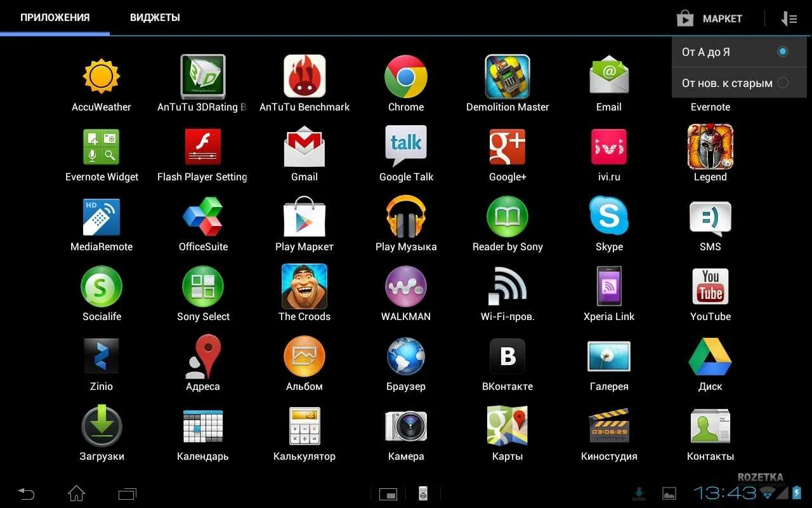Launch Калькулятор
812x508 pixels.
pos(304,426)
